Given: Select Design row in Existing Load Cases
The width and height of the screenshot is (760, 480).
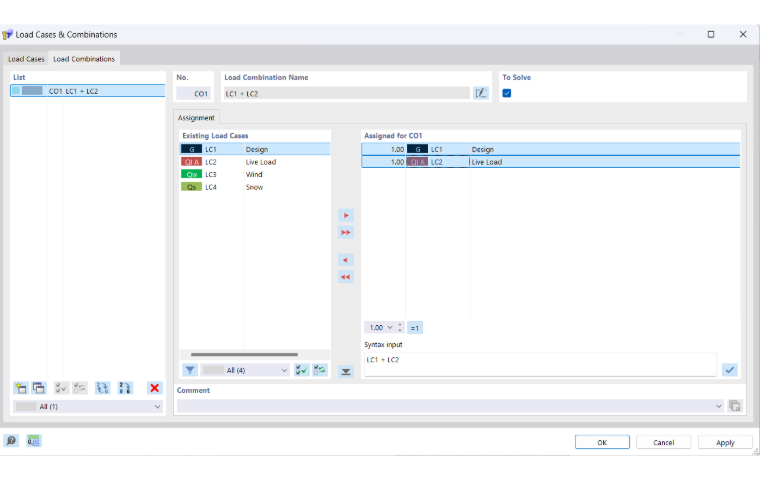Looking at the screenshot, I should tap(255, 149).
